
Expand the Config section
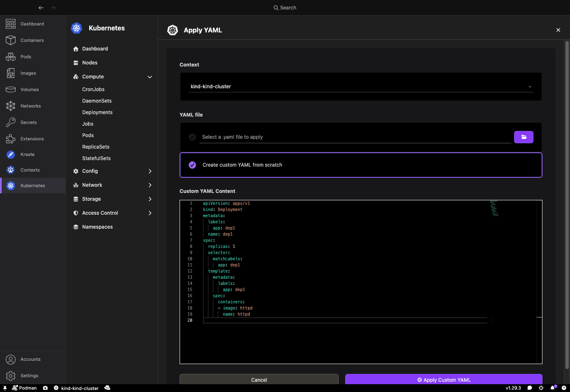point(112,171)
